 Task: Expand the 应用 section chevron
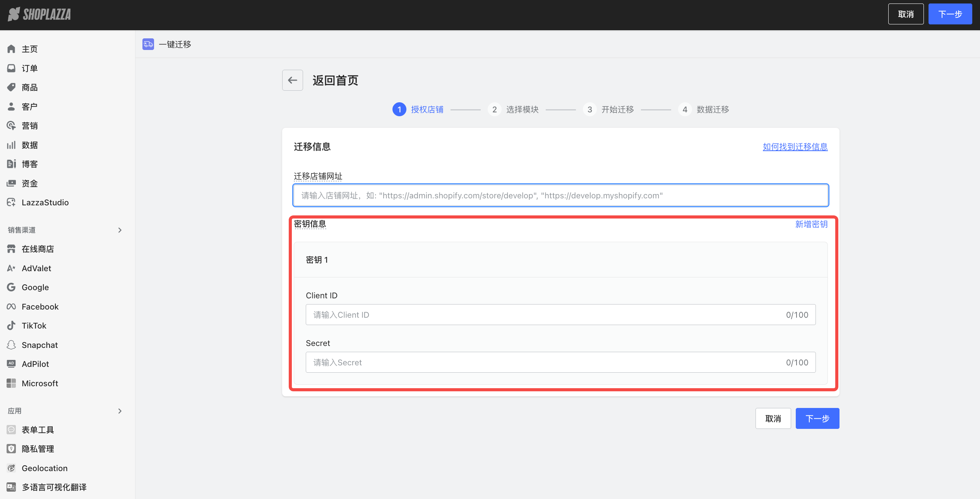coord(120,411)
